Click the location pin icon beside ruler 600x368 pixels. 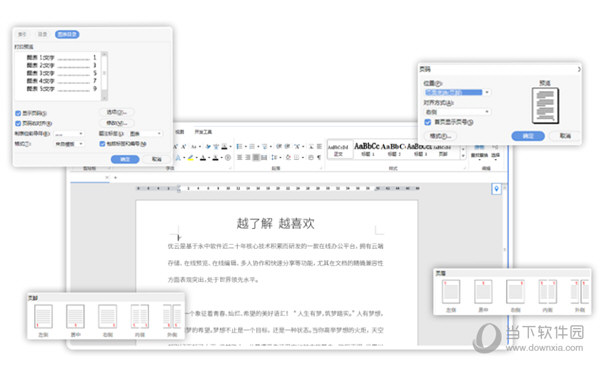pos(496,189)
